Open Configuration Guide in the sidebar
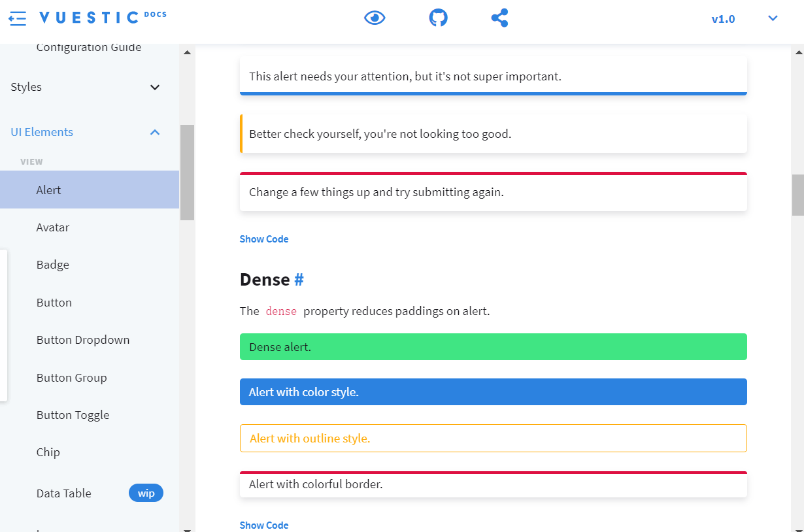804x532 pixels. (x=89, y=48)
